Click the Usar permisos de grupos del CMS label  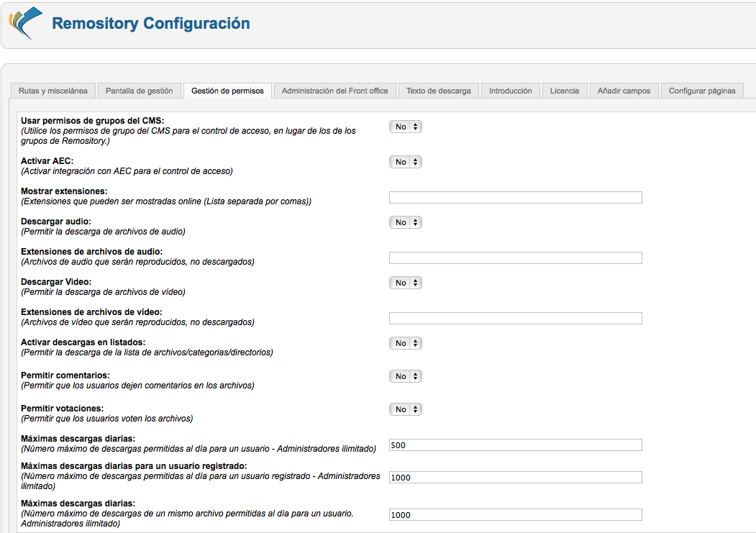point(93,120)
